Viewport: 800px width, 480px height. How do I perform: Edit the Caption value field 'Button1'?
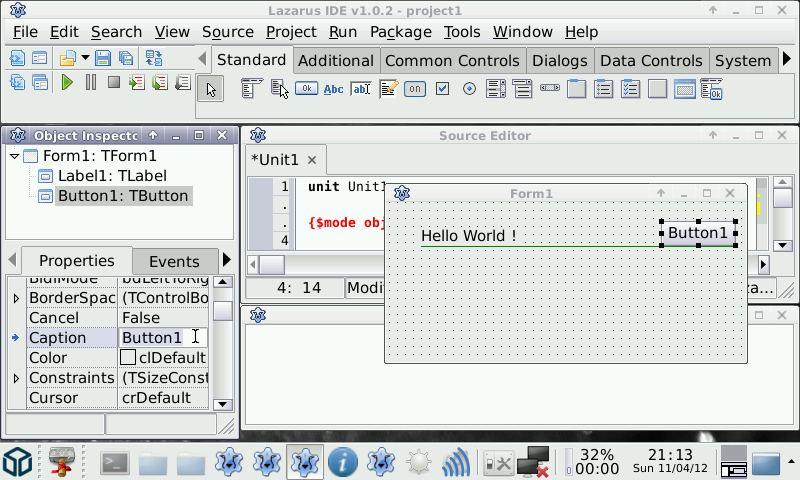163,338
